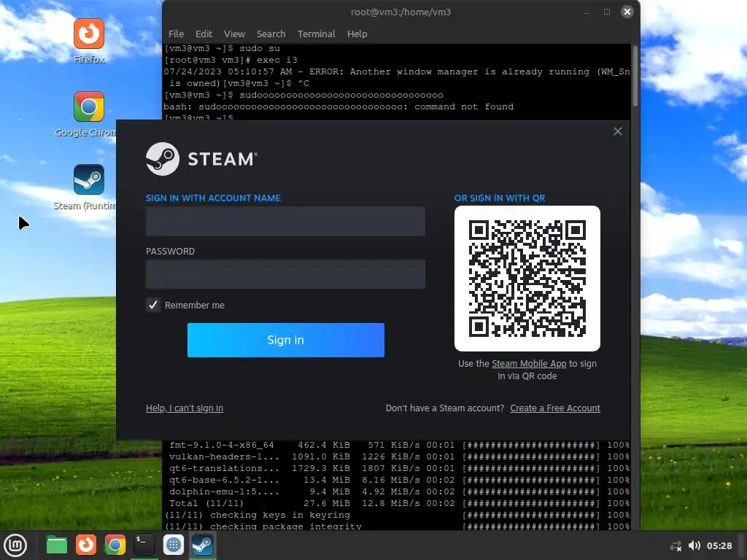Open the terminal Help menu

357,34
